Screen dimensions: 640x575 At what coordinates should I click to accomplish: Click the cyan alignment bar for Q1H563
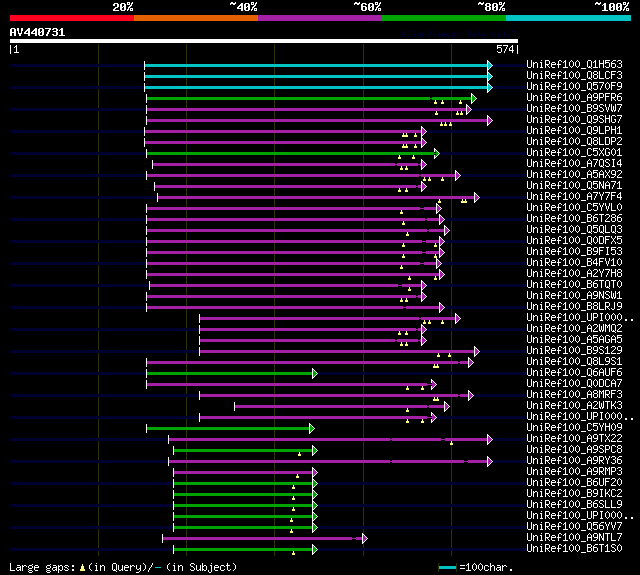coord(316,65)
